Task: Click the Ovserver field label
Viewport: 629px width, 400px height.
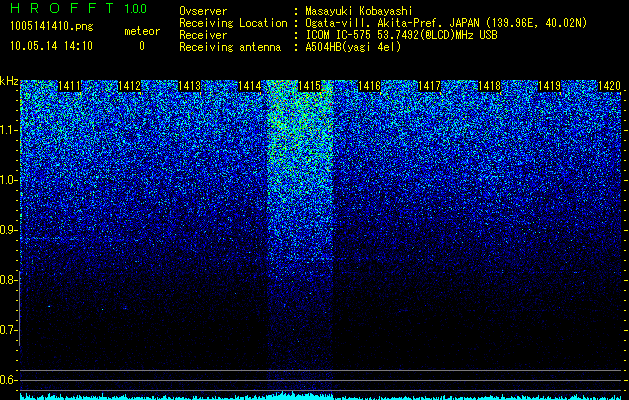Action: tap(203, 12)
